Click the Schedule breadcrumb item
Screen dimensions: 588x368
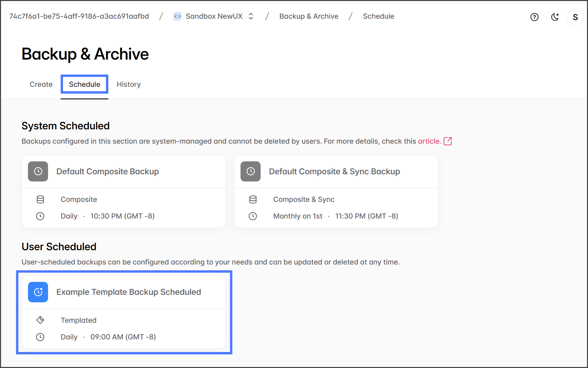pos(378,16)
